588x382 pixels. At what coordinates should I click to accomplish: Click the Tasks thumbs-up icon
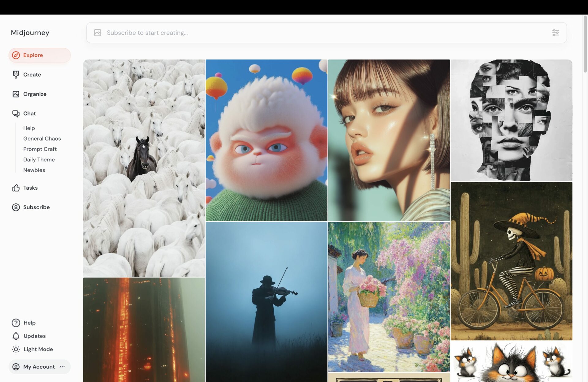[16, 188]
